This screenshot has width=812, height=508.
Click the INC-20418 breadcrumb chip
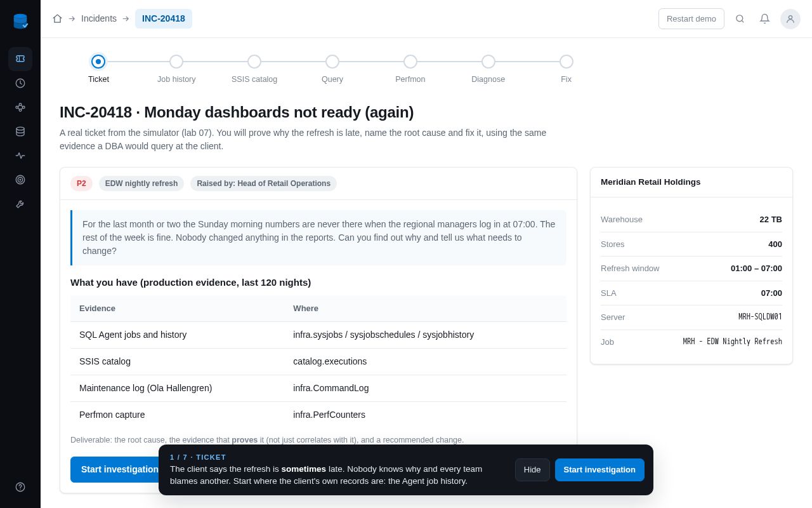pos(164,18)
